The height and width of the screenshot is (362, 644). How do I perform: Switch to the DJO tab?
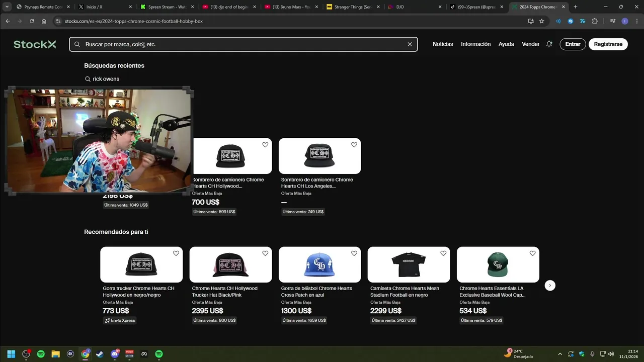pyautogui.click(x=416, y=7)
